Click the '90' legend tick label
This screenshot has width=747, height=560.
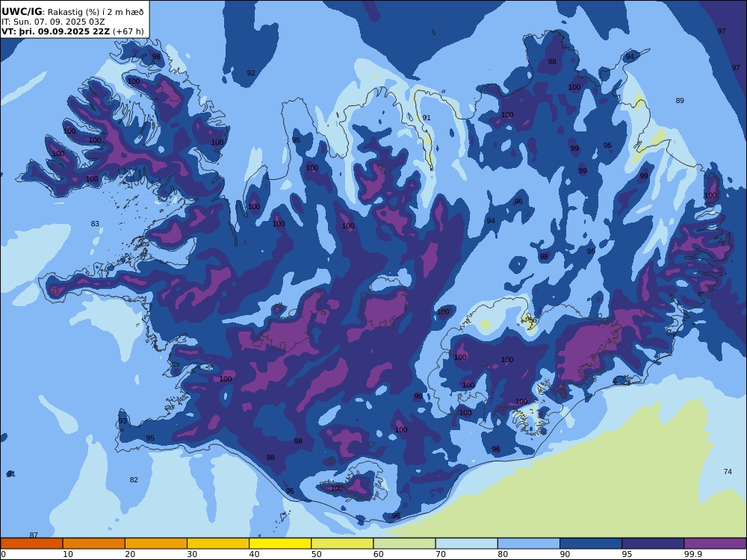click(565, 554)
